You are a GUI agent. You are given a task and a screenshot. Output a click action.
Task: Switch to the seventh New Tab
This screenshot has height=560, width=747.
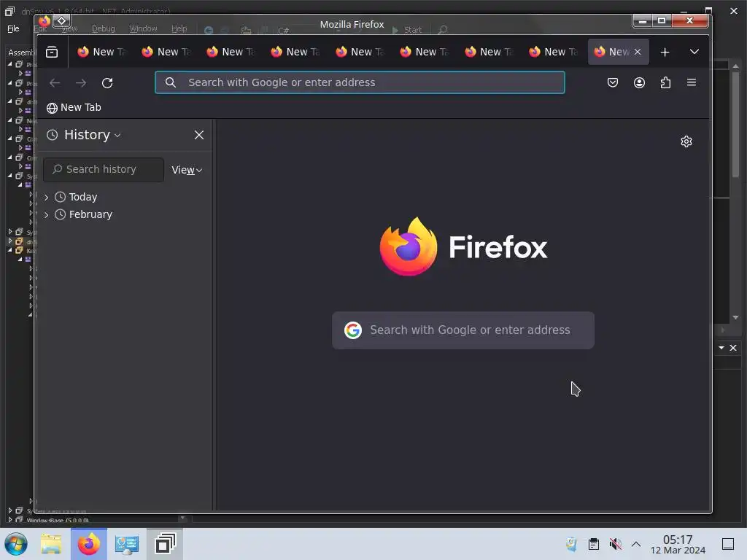(x=489, y=52)
